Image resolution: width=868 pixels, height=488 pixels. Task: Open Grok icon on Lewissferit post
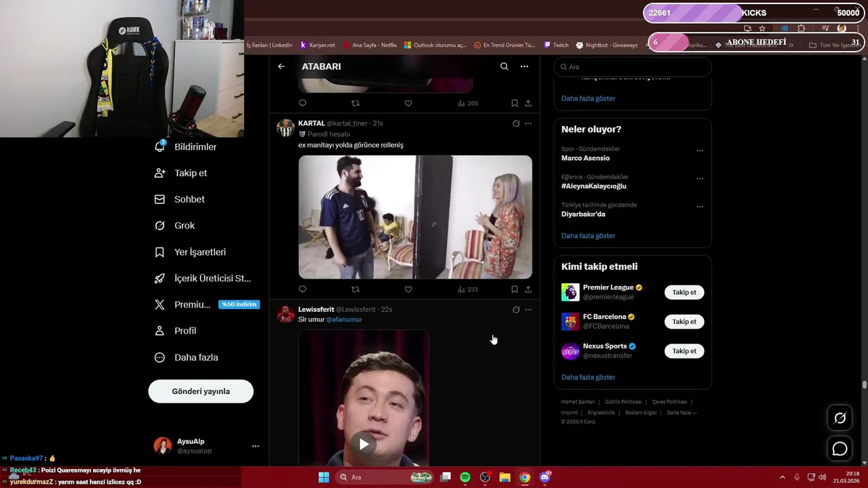coord(516,310)
